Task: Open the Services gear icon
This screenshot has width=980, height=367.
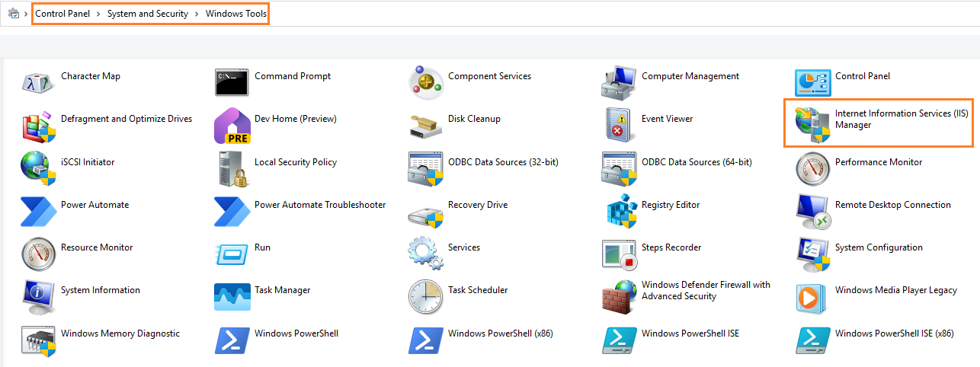Action: [426, 253]
